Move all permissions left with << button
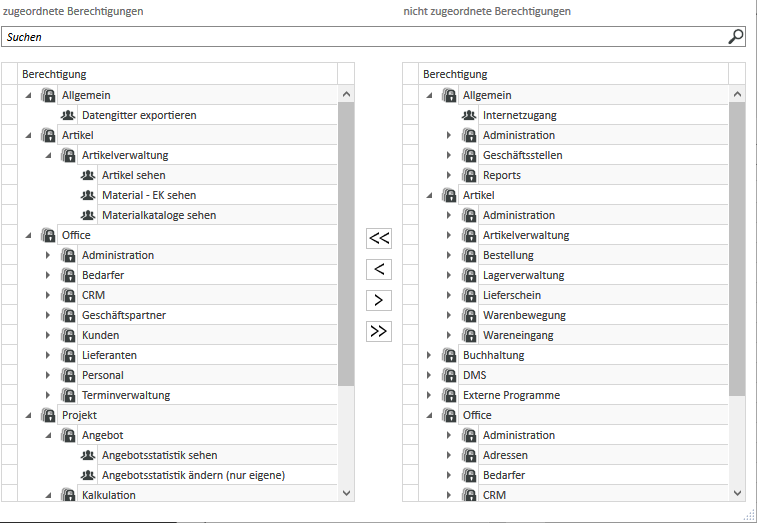The image size is (757, 523). 379,238
